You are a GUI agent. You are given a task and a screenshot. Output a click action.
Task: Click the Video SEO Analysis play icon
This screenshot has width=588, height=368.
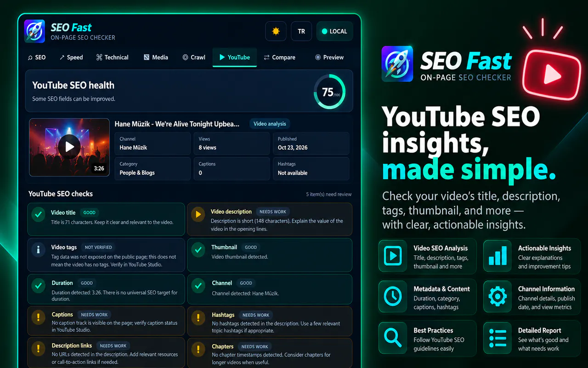coord(392,256)
